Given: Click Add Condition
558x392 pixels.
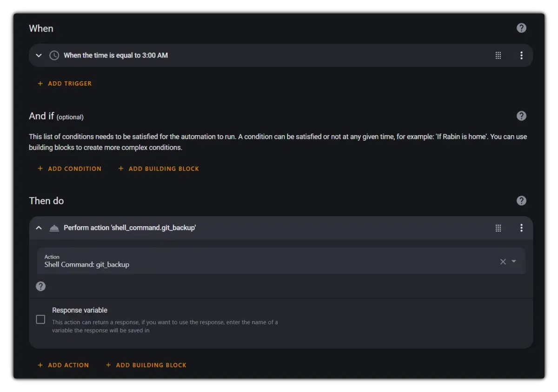Looking at the screenshot, I should pyautogui.click(x=69, y=169).
